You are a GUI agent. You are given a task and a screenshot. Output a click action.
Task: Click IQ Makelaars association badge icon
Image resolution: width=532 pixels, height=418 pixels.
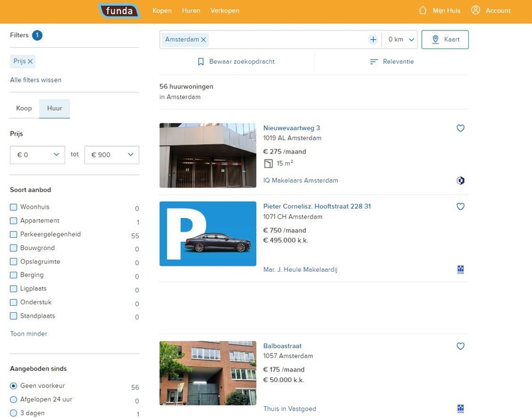(460, 181)
